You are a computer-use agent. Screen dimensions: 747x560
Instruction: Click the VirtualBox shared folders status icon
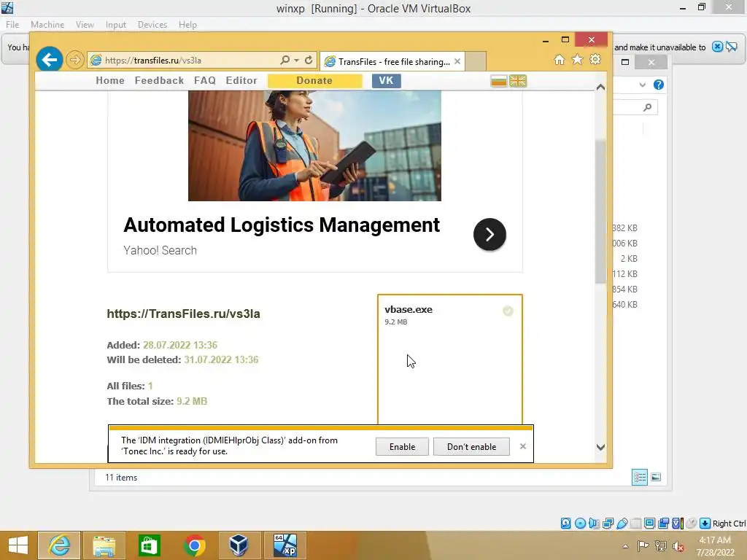click(635, 524)
